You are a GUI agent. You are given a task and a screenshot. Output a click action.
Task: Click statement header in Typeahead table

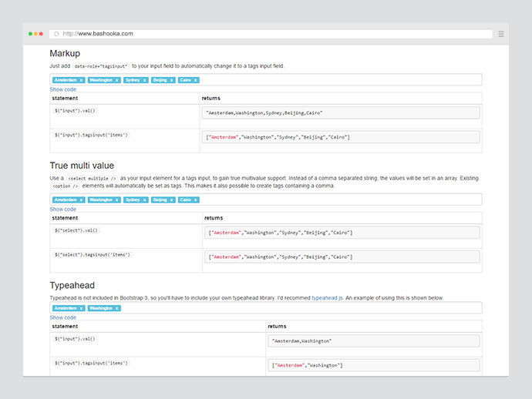pyautogui.click(x=65, y=327)
